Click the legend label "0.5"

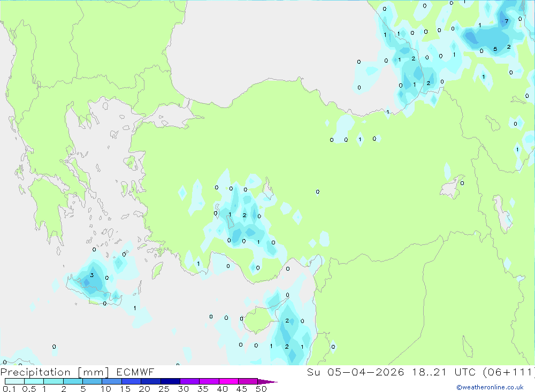(x=29, y=389)
